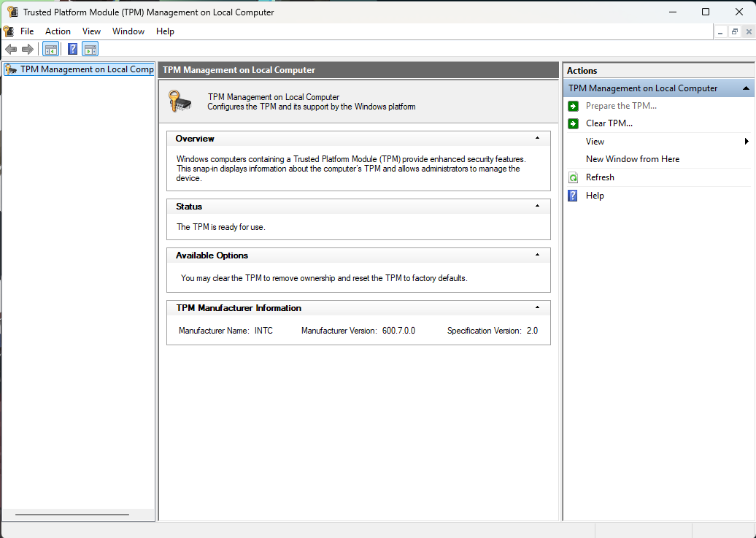Image resolution: width=756 pixels, height=538 pixels.
Task: Click the Help question mark icon in the Actions pane
Action: pos(573,196)
